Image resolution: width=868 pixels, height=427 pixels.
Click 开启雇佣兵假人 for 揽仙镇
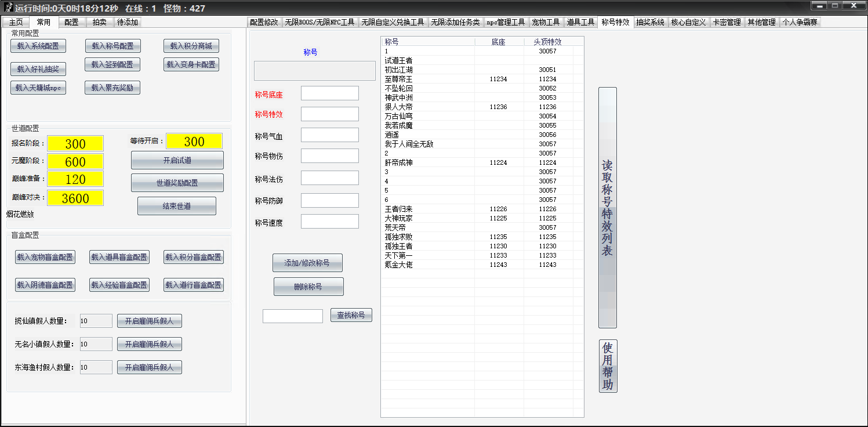pos(150,321)
